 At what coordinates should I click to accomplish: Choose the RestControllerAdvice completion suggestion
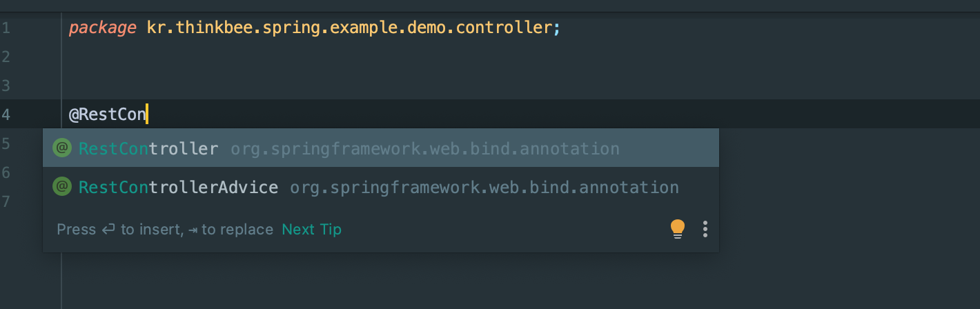381,187
